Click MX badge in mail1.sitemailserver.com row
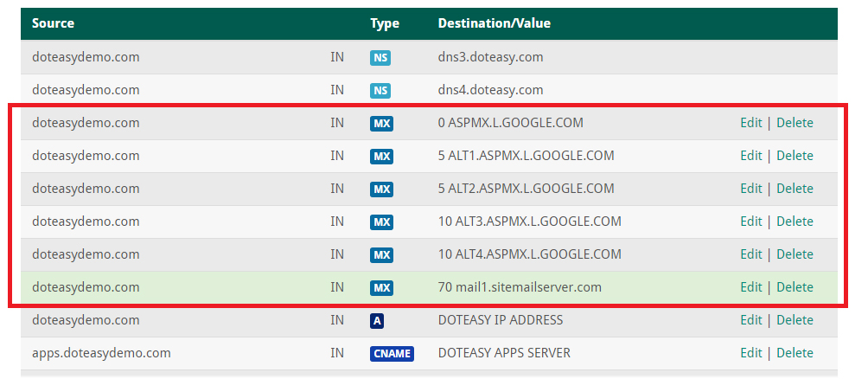 [381, 287]
